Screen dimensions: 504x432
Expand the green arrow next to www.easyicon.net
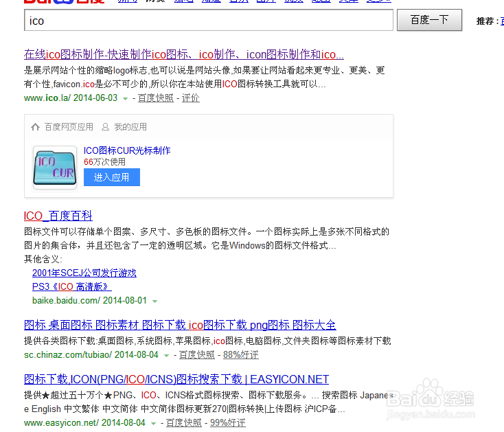[153, 424]
